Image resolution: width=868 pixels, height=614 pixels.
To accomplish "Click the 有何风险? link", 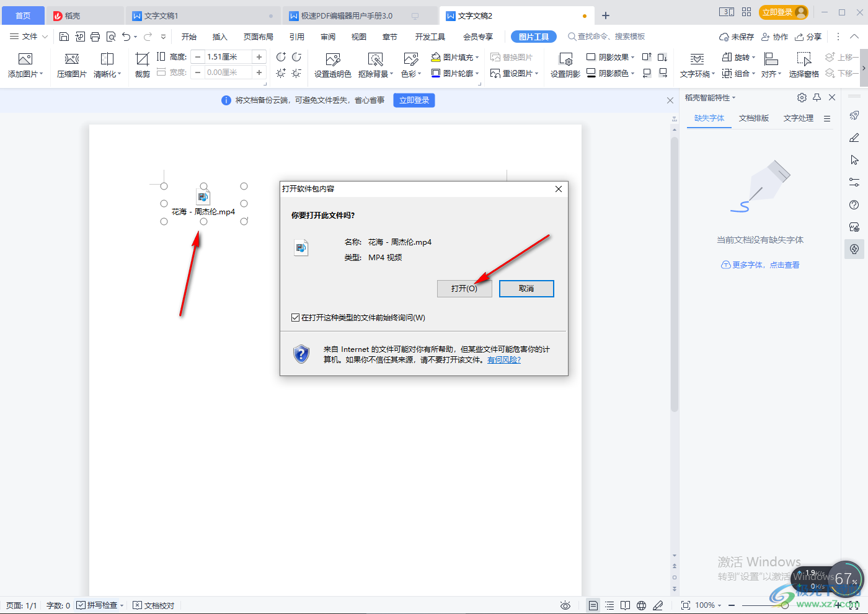I will point(504,359).
